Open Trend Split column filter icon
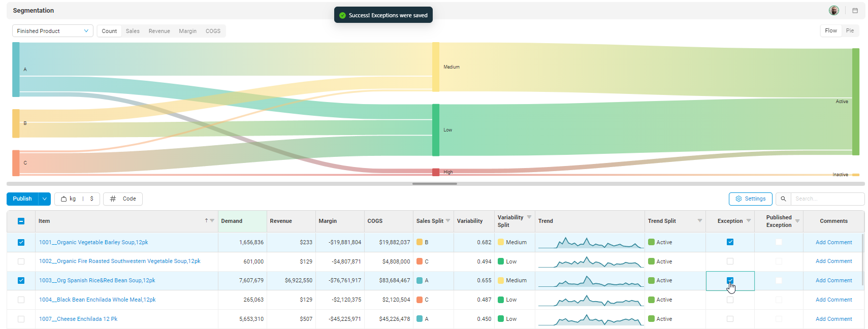This screenshot has height=329, width=868. tap(699, 221)
